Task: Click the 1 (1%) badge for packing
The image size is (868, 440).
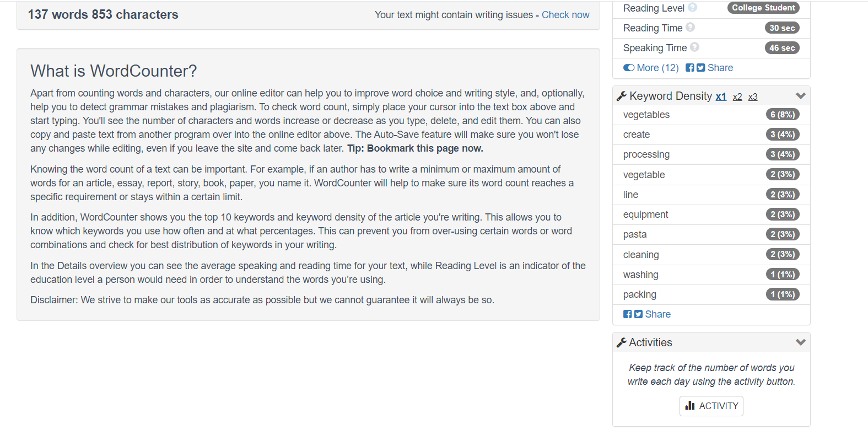Action: (783, 294)
